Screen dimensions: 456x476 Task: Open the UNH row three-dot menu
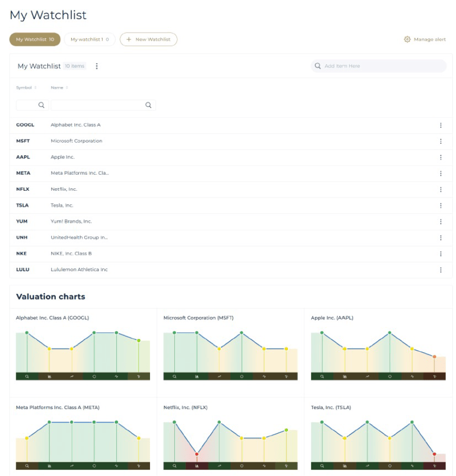point(441,237)
